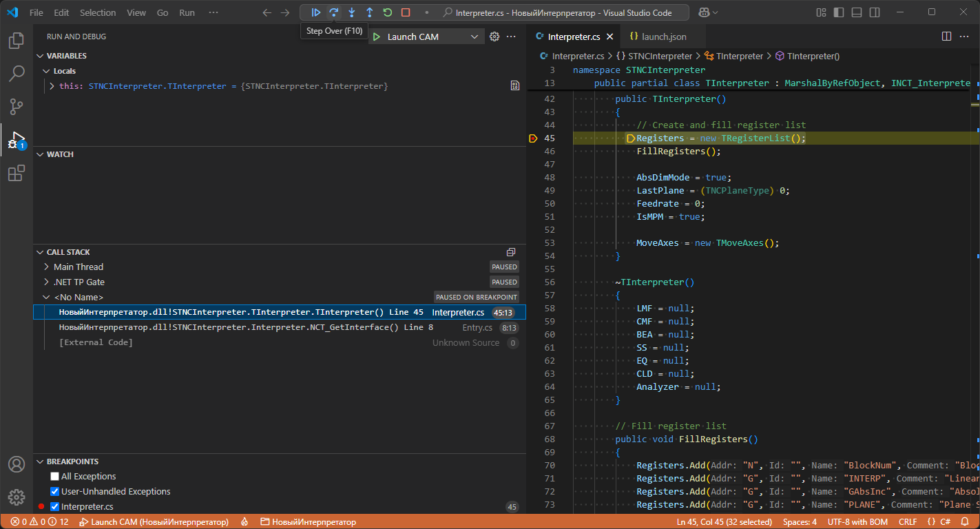Uncheck User-Unhandled Exceptions checkbox
980x529 pixels.
click(x=55, y=492)
